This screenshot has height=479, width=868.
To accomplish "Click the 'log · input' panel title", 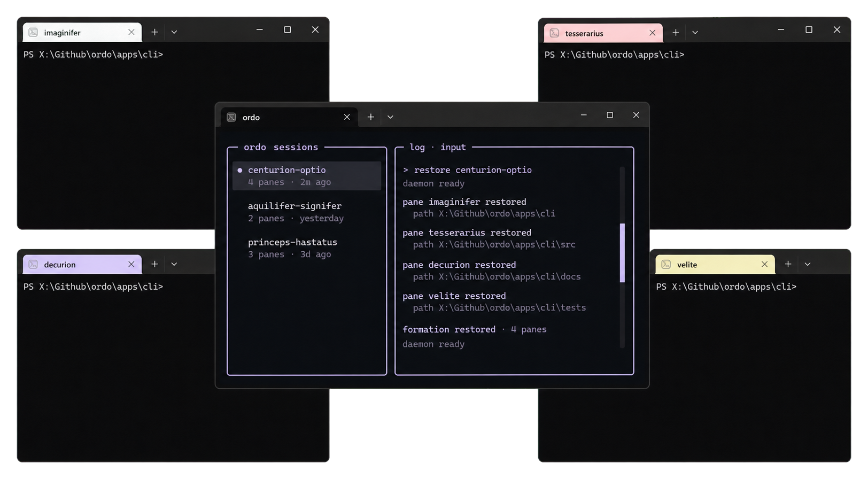I will point(438,148).
